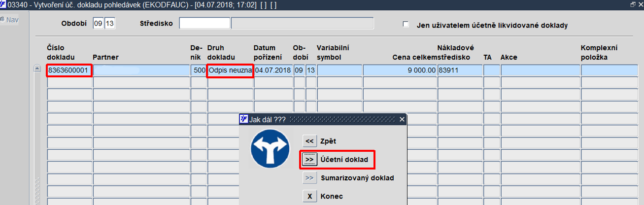Click the Partner cell in first row
This screenshot has height=205, width=644.
[x=141, y=70]
